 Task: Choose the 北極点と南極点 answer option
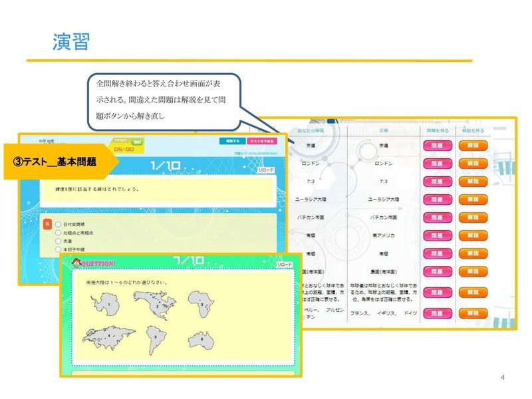(58, 233)
